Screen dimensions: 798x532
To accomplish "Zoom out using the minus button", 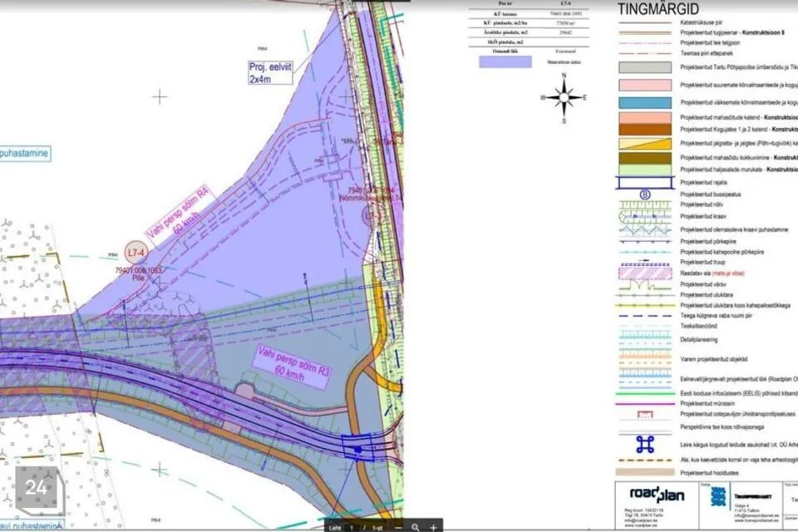I will [x=397, y=525].
